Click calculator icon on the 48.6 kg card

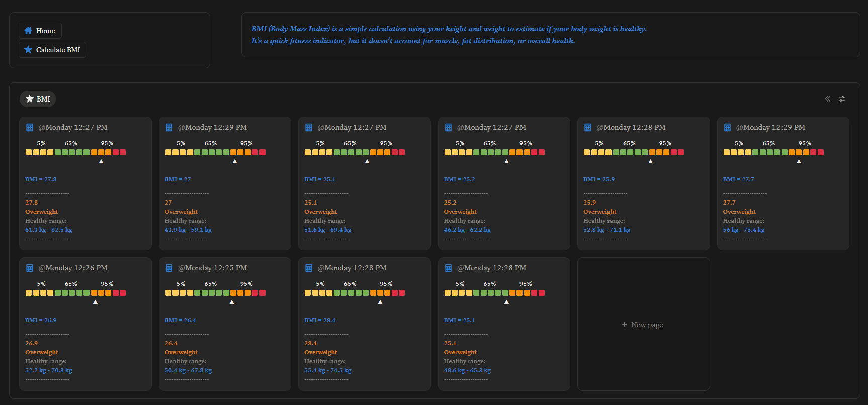tap(448, 268)
